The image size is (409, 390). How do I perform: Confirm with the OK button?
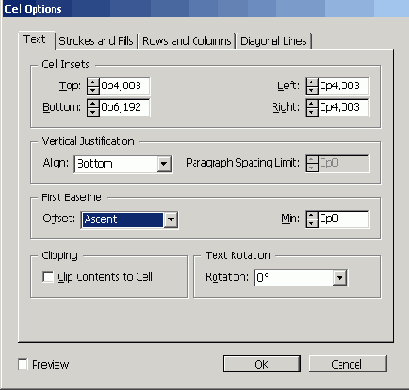click(262, 364)
